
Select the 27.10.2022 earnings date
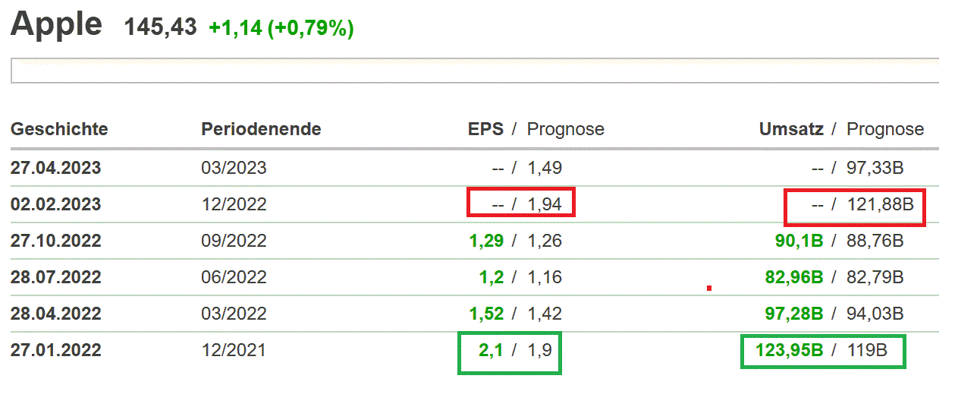[55, 241]
